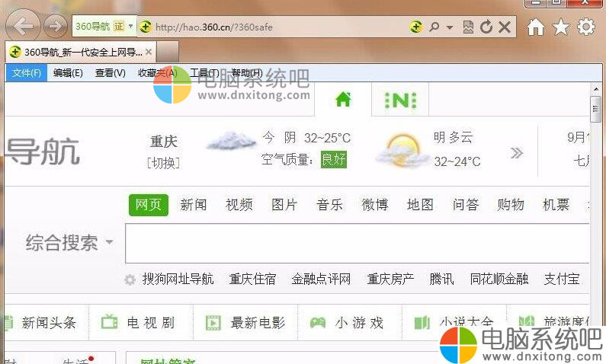Open the 综合搜索 search engine dropdown
Screen dimensions: 606x364
tap(69, 243)
